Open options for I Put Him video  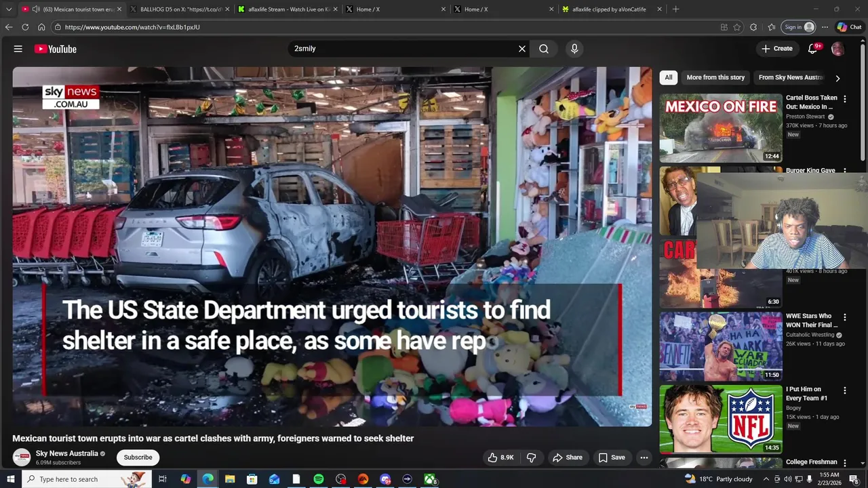pos(845,390)
